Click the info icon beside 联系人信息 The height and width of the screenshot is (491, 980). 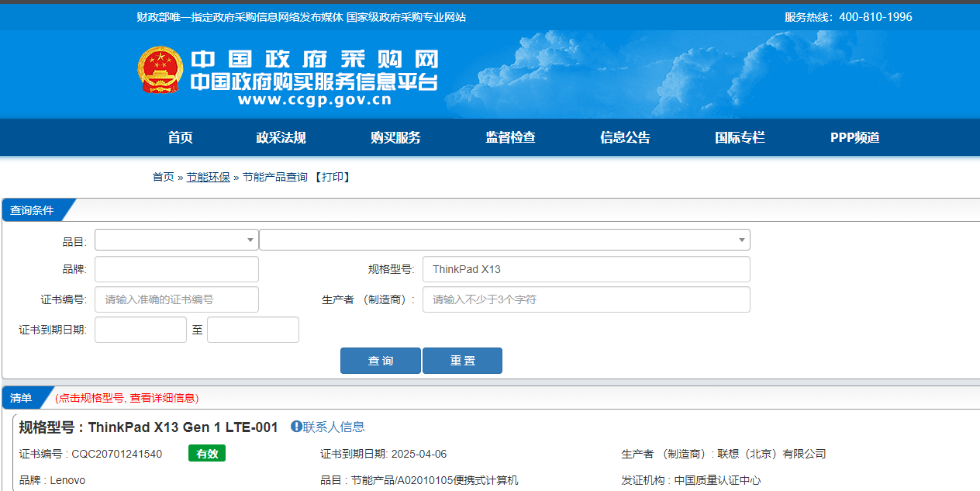click(296, 427)
